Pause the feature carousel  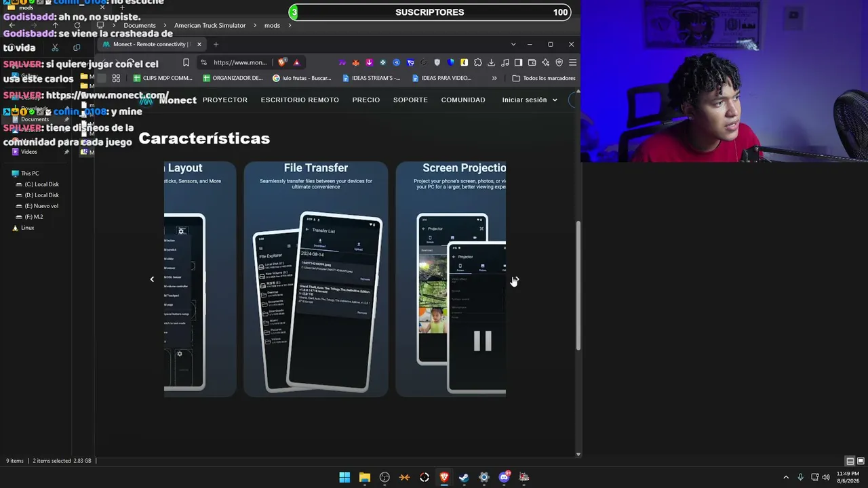click(x=482, y=341)
